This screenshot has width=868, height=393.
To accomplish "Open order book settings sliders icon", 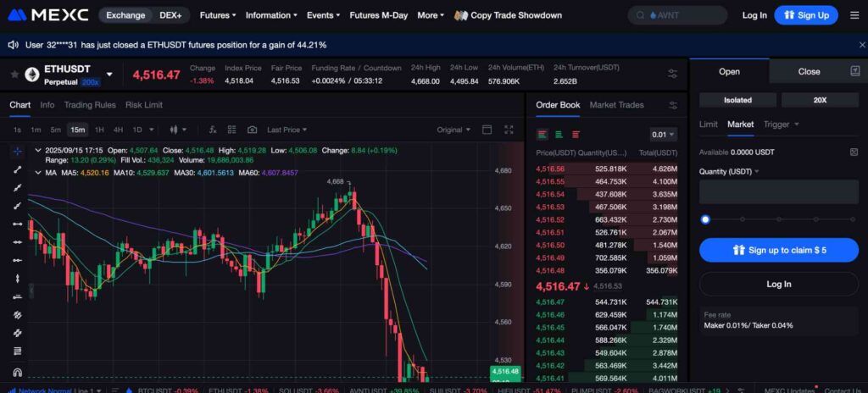I will click(x=673, y=105).
